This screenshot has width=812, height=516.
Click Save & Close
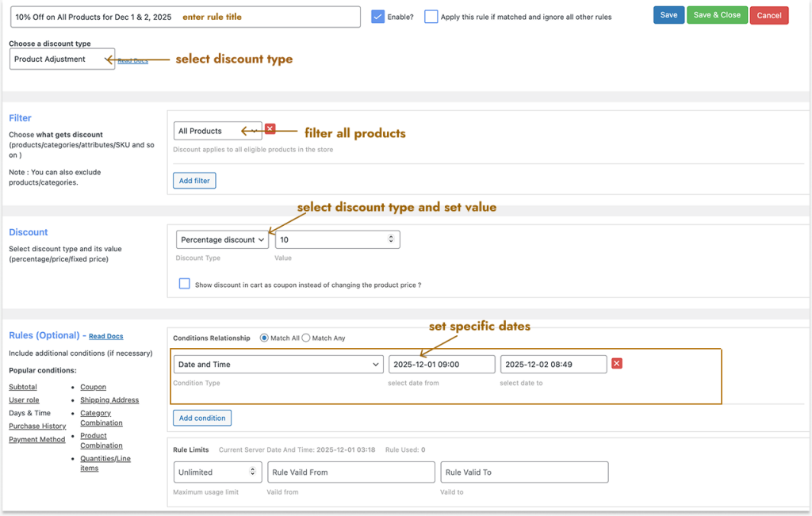coord(716,14)
